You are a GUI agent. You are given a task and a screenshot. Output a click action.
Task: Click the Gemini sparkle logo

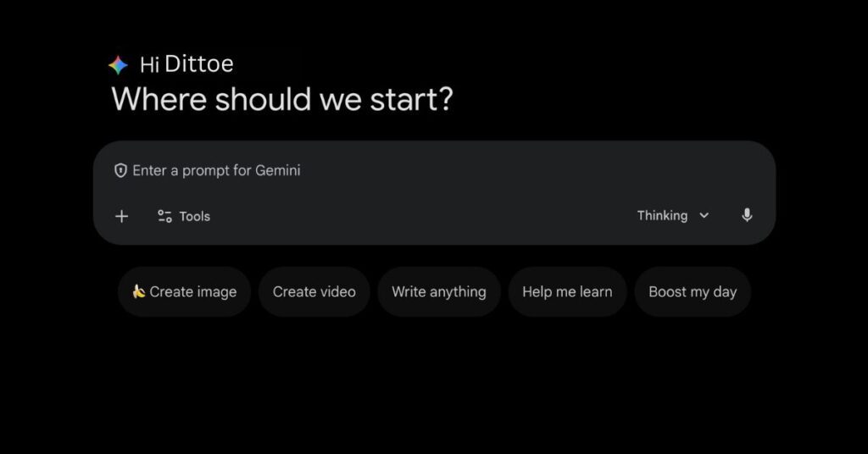click(x=118, y=65)
